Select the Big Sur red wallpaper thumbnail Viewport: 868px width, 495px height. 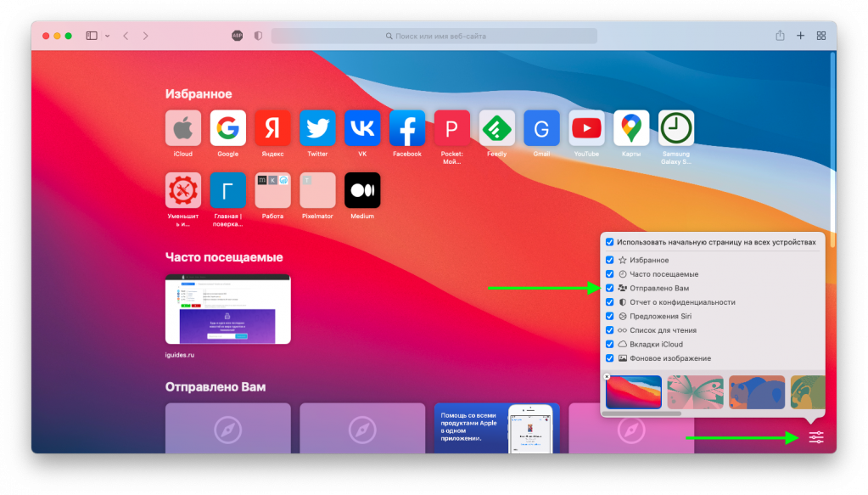634,392
